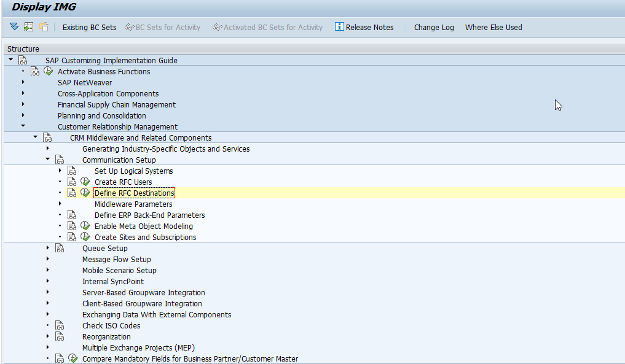
Task: Click Existing BC Sets button
Action: pyautogui.click(x=89, y=28)
